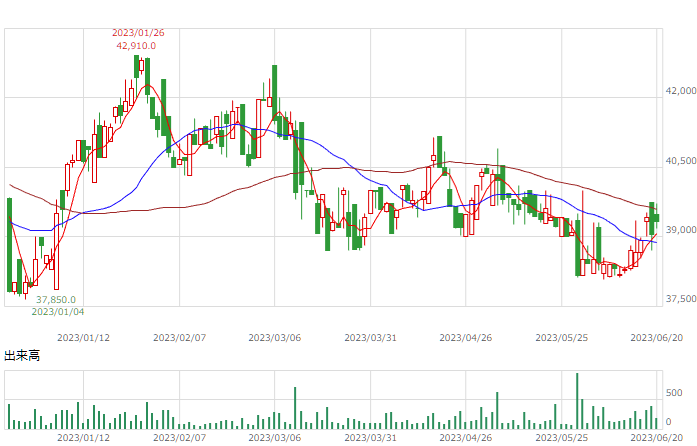Click the 40,500 price axis label
Image resolution: width=697 pixels, height=446 pixels.
pyautogui.click(x=681, y=161)
